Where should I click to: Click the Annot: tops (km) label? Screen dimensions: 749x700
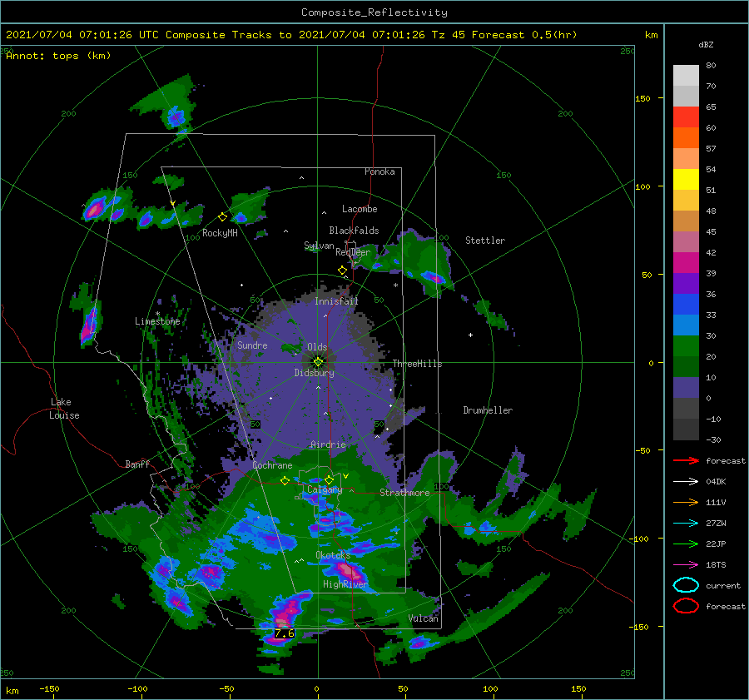point(58,56)
